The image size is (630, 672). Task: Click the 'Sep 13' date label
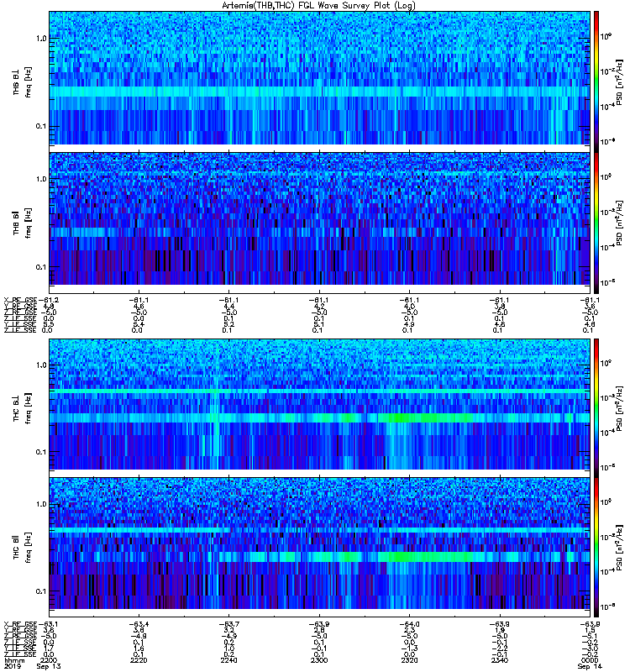(49, 666)
